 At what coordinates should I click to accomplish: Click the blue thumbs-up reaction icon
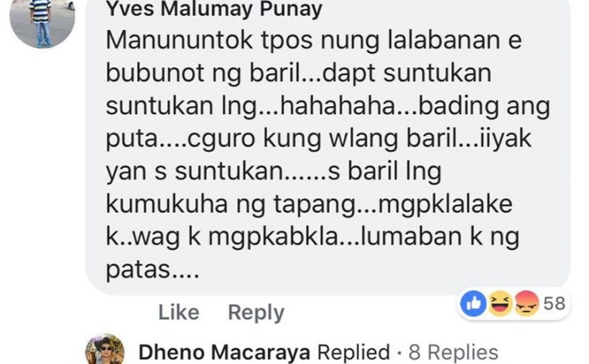coord(473,303)
